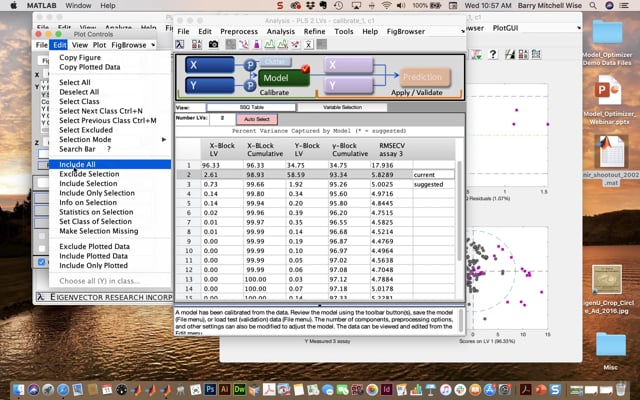This screenshot has width=640, height=400.
Task: Open the Preprocess menu in Analysis window
Action: pos(239,31)
